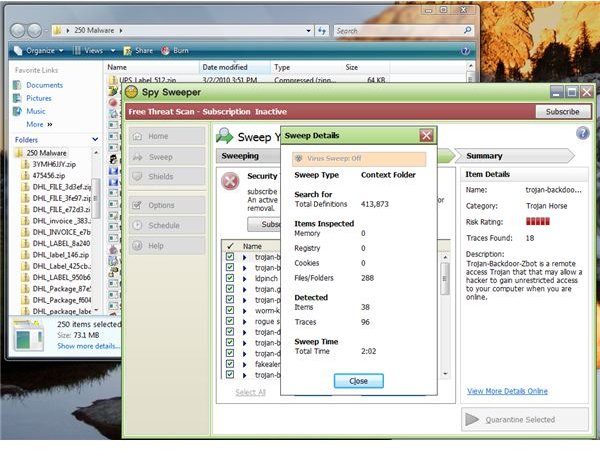
Task: Open the Help section in sidebar
Action: coord(167,246)
